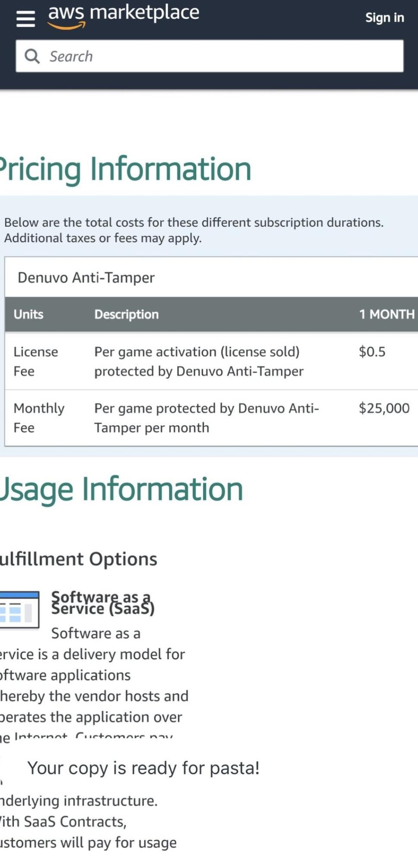
Task: Click the per game activation description text
Action: pos(199,361)
